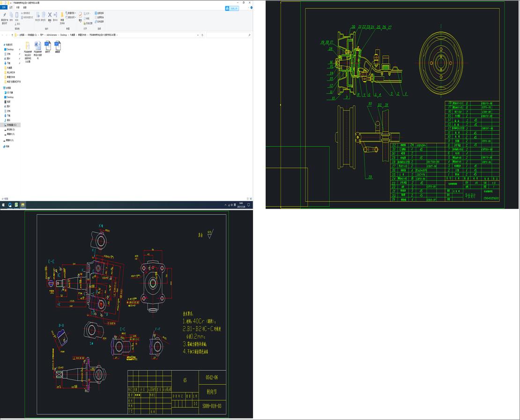Open the 转向节 DWG file icon

pyautogui.click(x=47, y=46)
